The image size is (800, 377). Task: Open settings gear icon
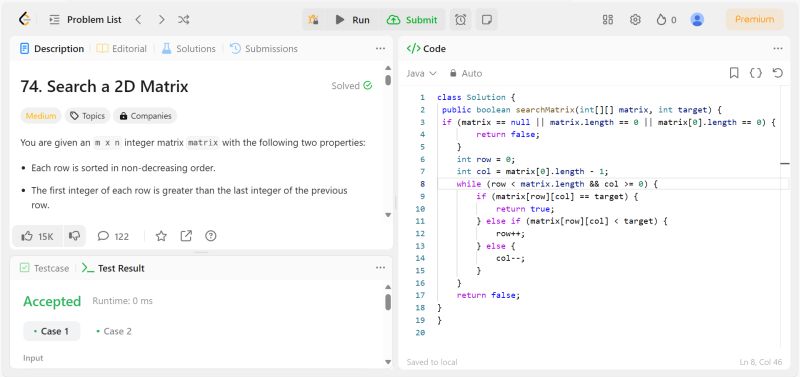[x=635, y=20]
